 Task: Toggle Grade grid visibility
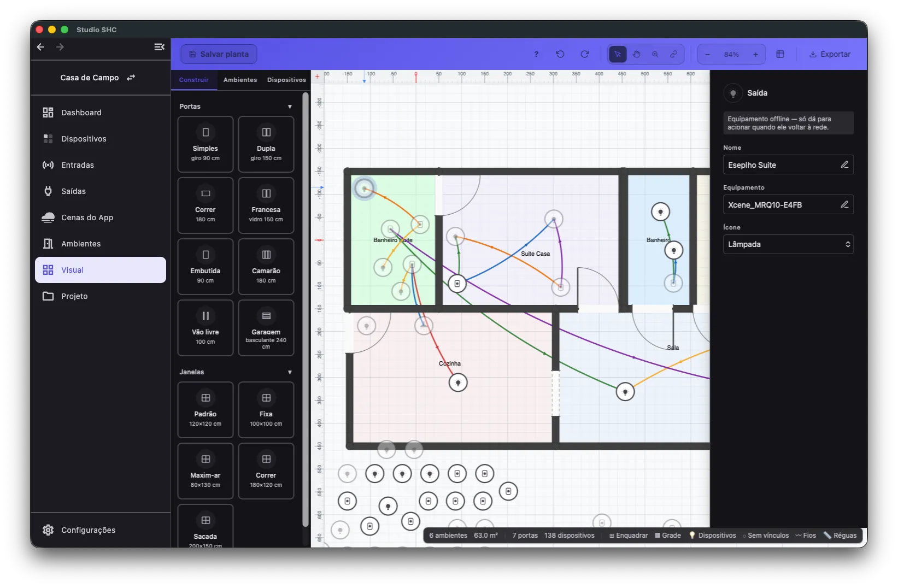click(x=668, y=536)
